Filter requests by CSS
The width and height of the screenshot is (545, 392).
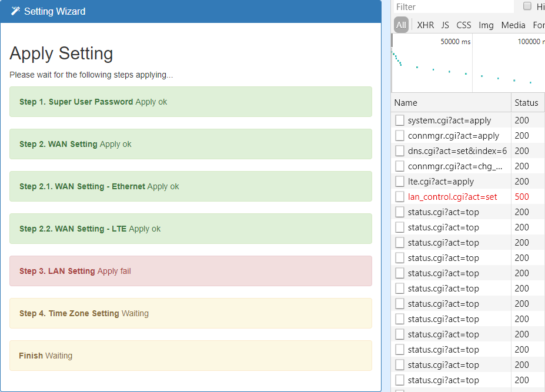point(464,25)
